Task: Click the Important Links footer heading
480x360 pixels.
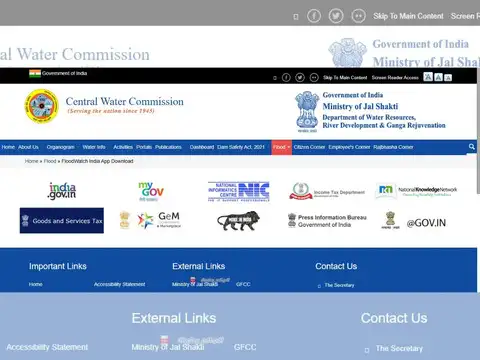Action: point(58,266)
